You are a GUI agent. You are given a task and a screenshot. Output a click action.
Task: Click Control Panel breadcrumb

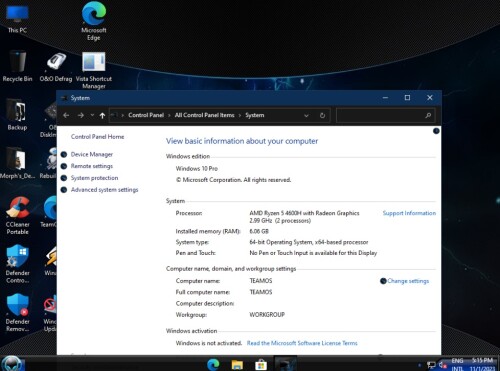click(146, 115)
